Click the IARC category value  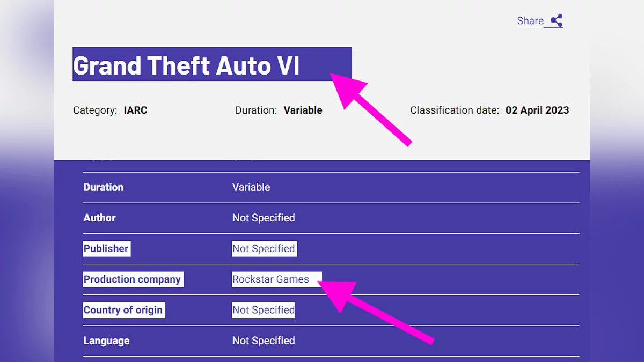pos(135,110)
